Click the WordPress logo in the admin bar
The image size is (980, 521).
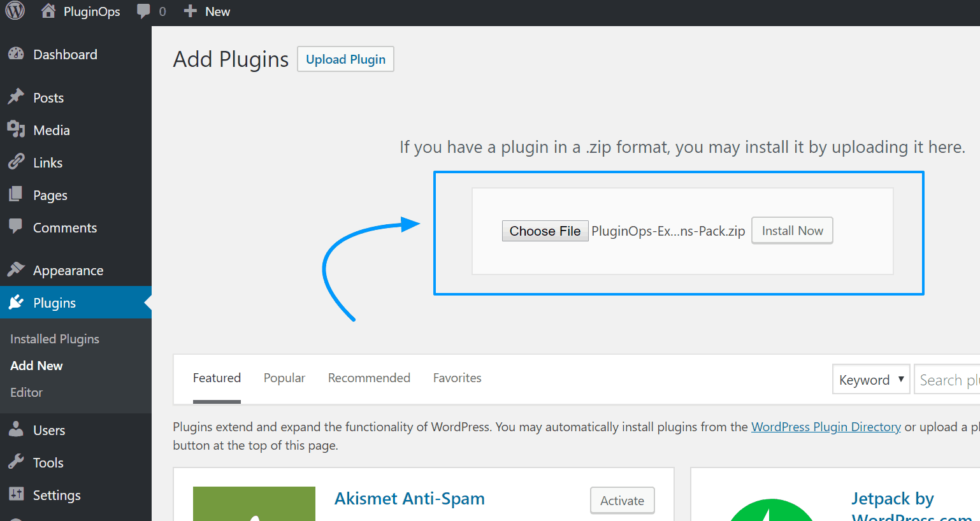pyautogui.click(x=14, y=11)
